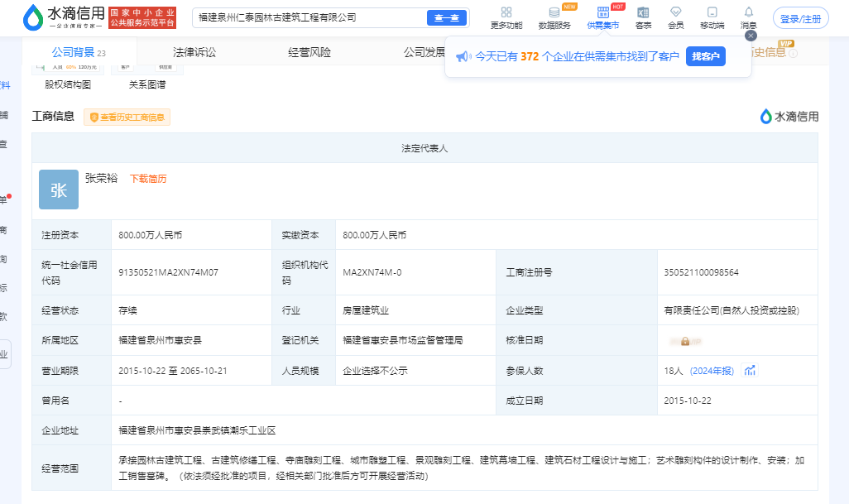Image resolution: width=849 pixels, height=504 pixels.
Task: Close the 供需集市 notification popup
Action: click(751, 36)
